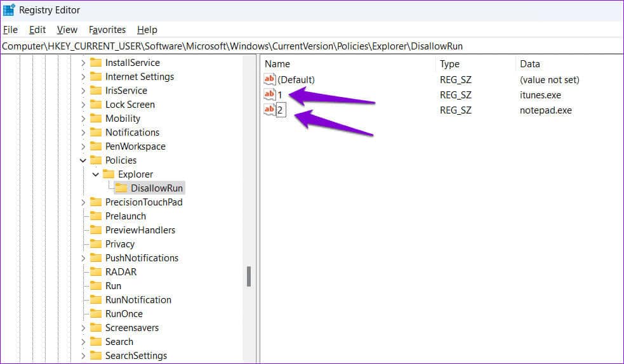Expand the Notifications key

pos(83,133)
